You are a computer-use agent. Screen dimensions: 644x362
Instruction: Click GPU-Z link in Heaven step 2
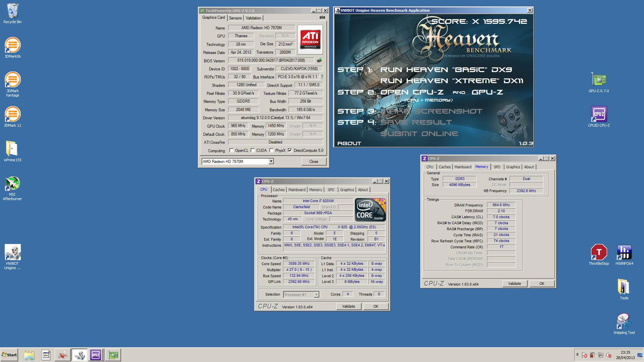click(x=487, y=92)
